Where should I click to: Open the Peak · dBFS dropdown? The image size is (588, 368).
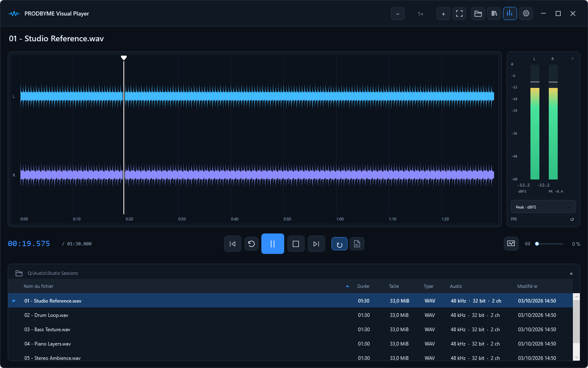(x=543, y=207)
